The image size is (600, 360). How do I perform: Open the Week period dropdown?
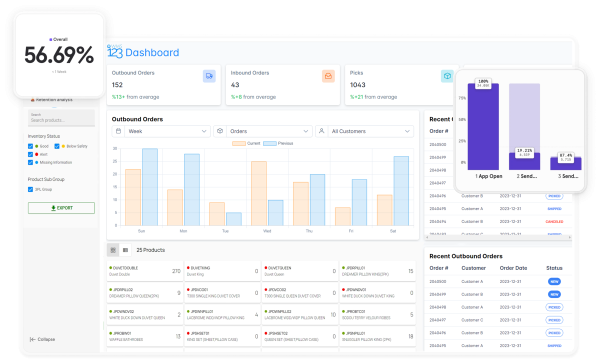tap(168, 131)
